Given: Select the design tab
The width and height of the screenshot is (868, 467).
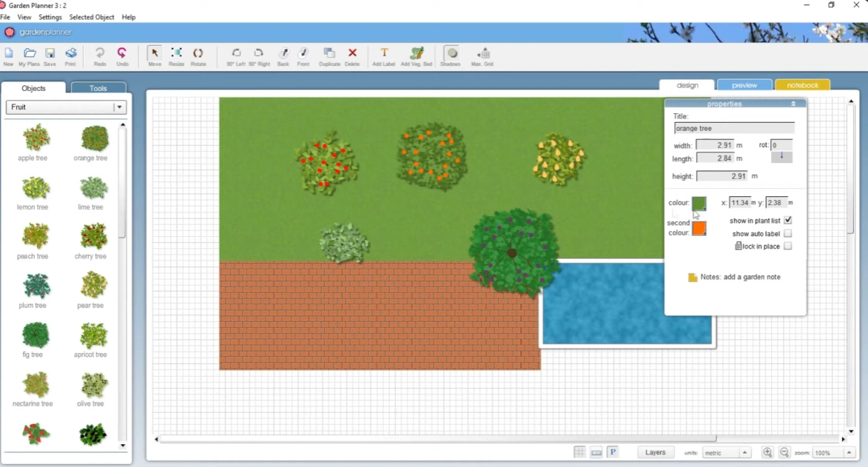Looking at the screenshot, I should point(687,85).
